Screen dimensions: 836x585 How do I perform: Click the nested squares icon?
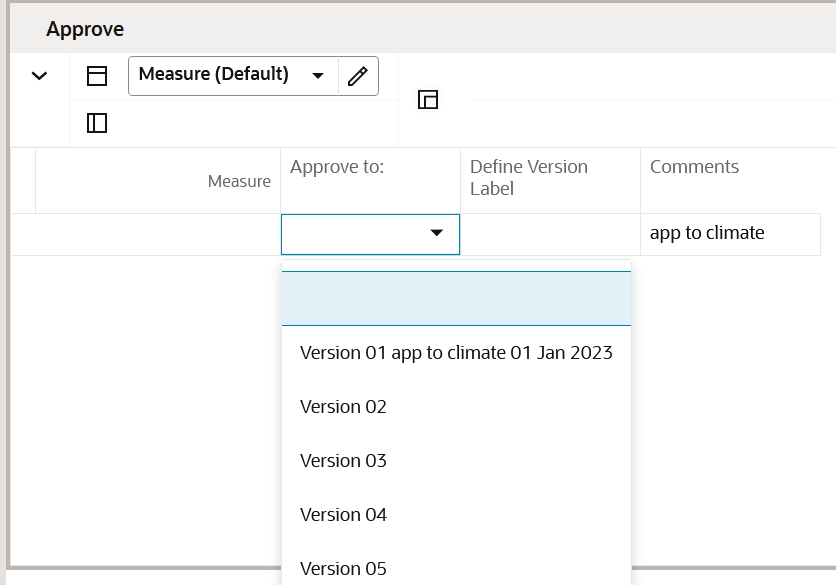pyautogui.click(x=428, y=99)
